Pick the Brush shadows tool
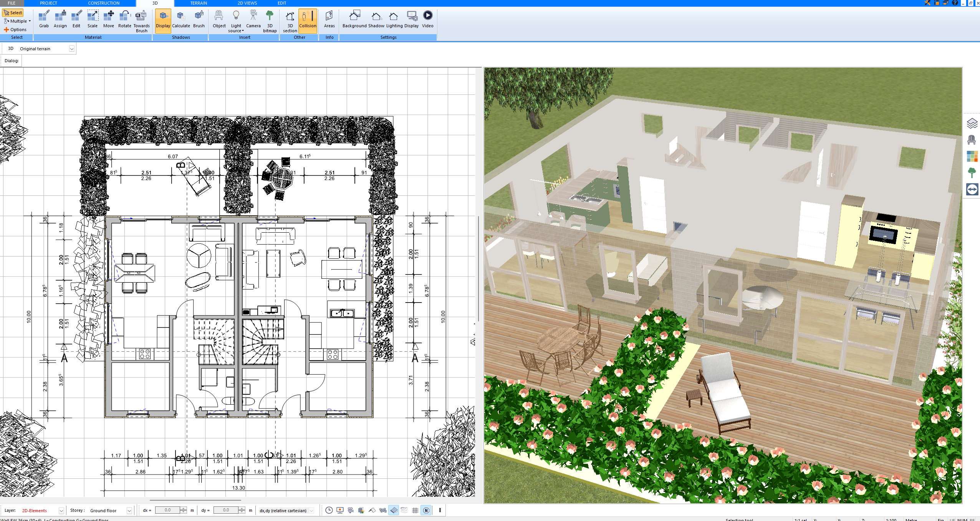Image resolution: width=980 pixels, height=521 pixels. [x=199, y=19]
